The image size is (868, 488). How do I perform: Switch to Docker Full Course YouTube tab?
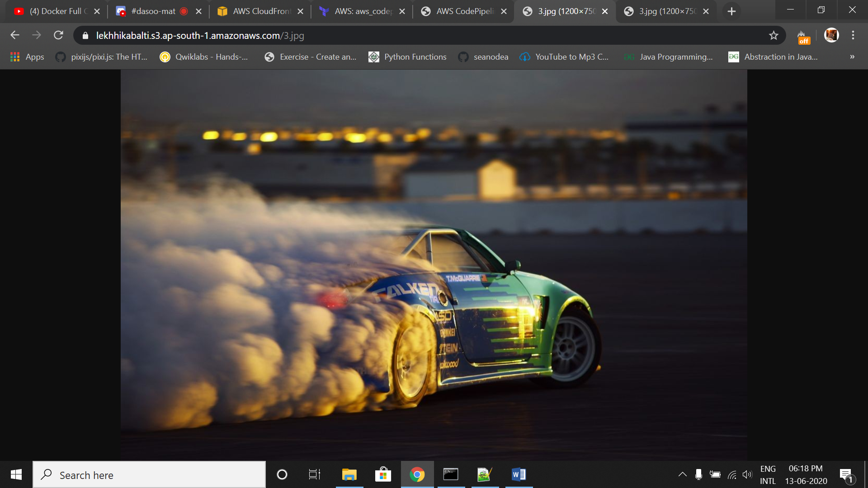click(x=52, y=11)
